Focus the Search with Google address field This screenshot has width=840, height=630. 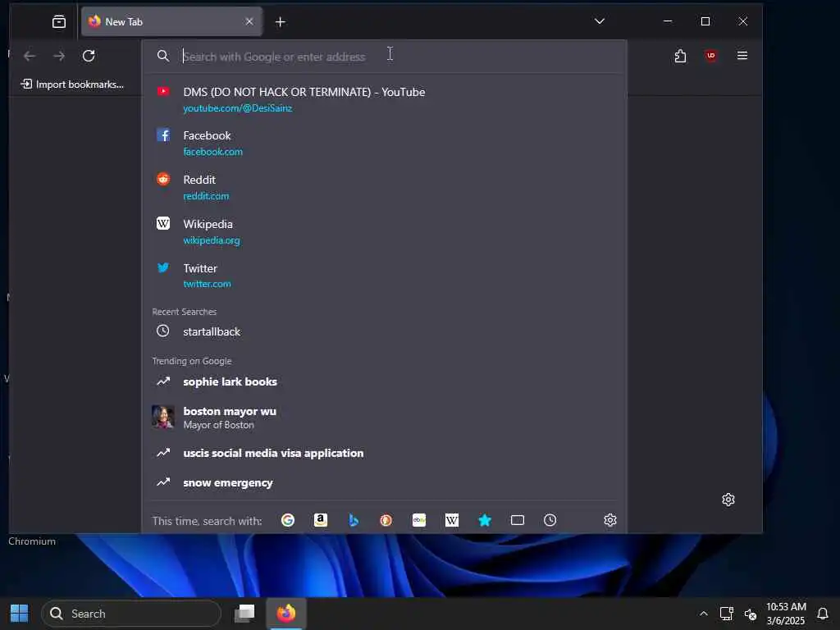point(384,57)
